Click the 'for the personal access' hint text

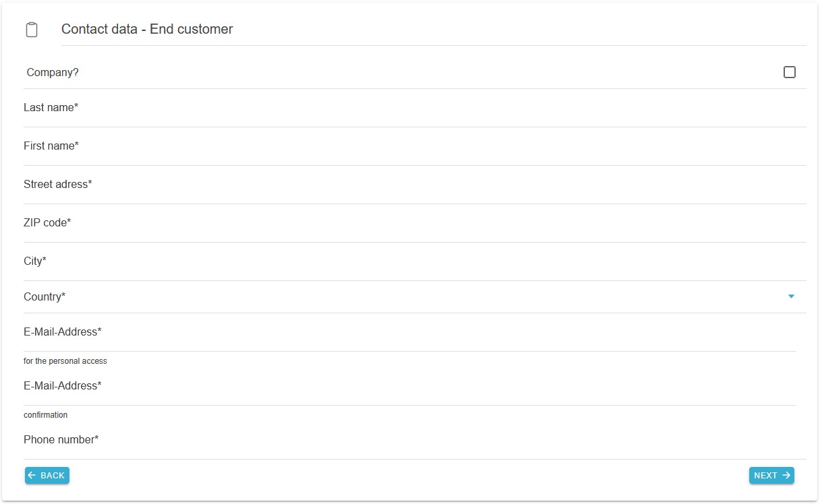65,361
